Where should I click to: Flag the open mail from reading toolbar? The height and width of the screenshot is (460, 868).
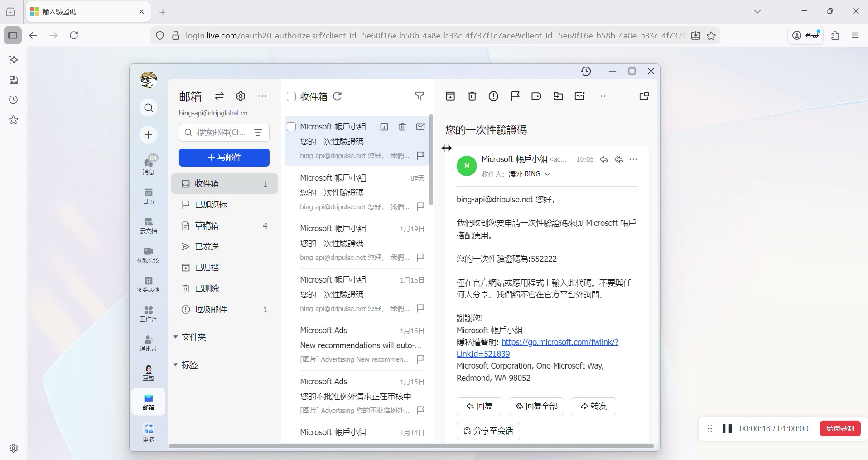[x=515, y=96]
